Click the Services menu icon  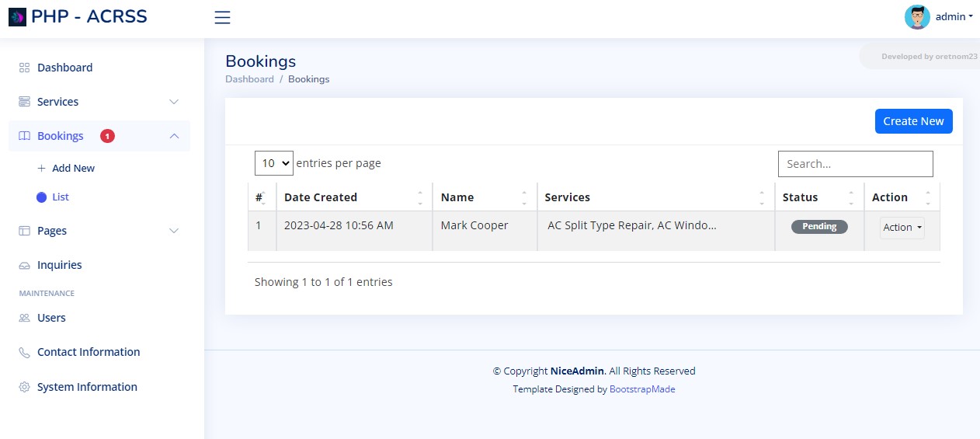pyautogui.click(x=24, y=102)
